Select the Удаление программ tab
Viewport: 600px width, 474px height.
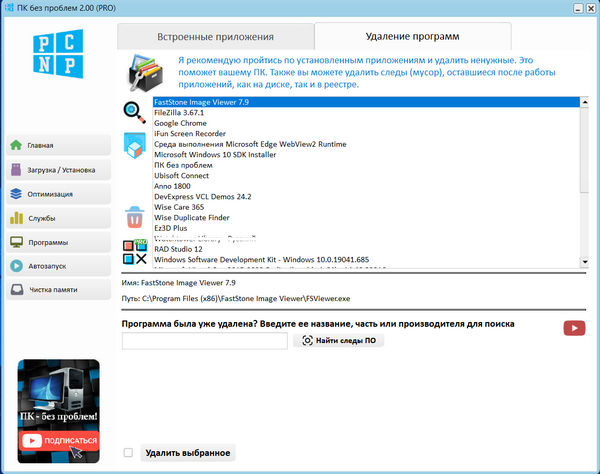click(414, 36)
